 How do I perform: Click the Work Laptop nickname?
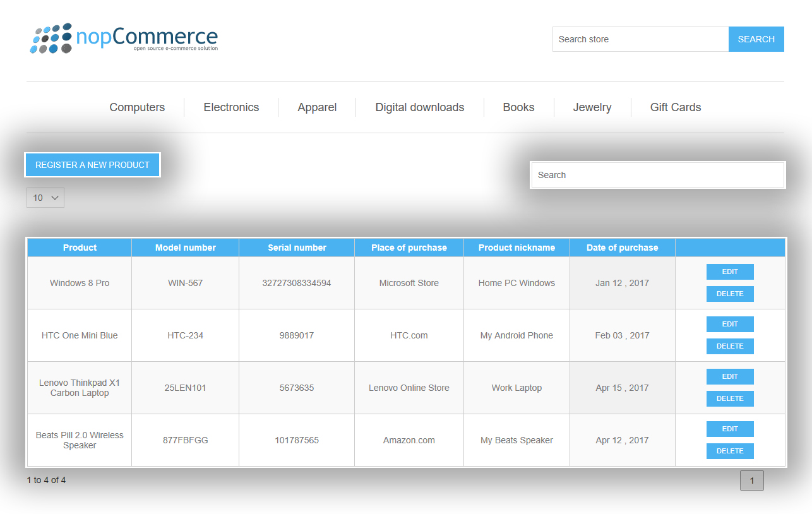point(516,388)
